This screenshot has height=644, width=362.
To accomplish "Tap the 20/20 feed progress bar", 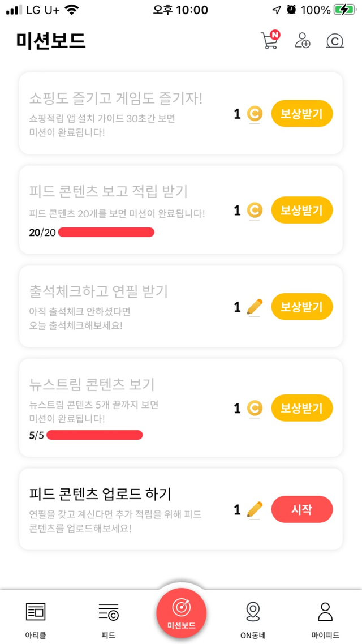I will (106, 232).
